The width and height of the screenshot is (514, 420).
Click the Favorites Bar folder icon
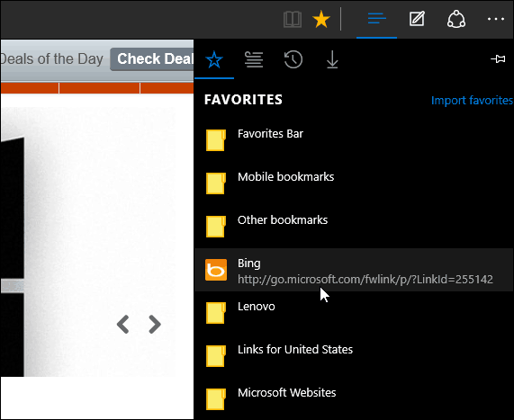pos(216,140)
